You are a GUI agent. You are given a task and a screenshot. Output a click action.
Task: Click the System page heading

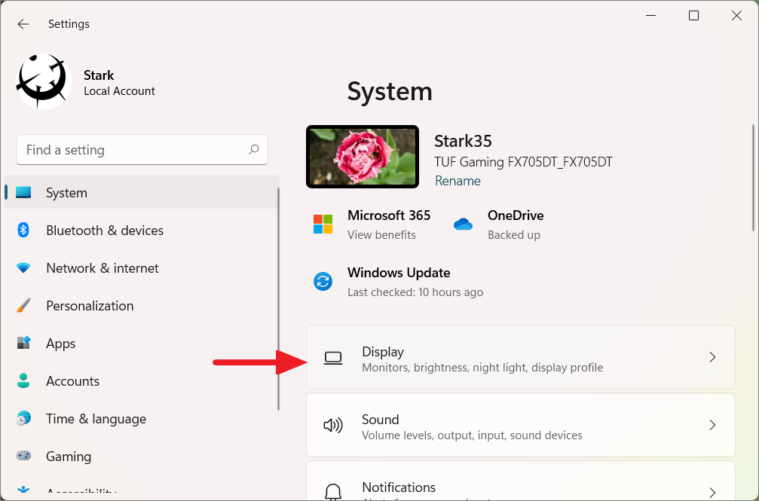[390, 91]
